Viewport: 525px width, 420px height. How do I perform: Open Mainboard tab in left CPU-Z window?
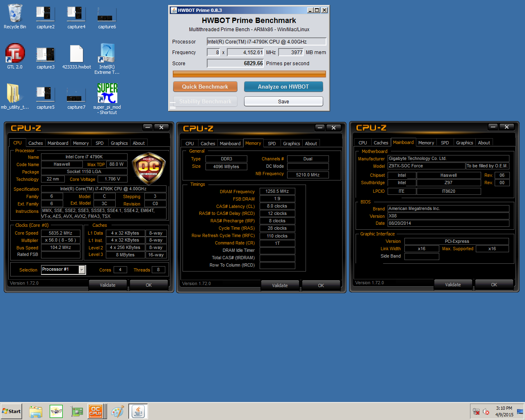click(x=58, y=143)
